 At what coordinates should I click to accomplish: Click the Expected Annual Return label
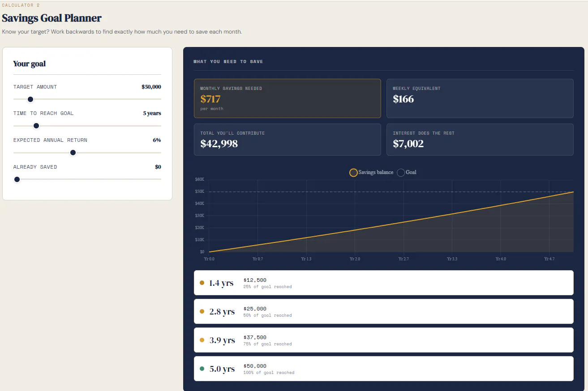[50, 140]
